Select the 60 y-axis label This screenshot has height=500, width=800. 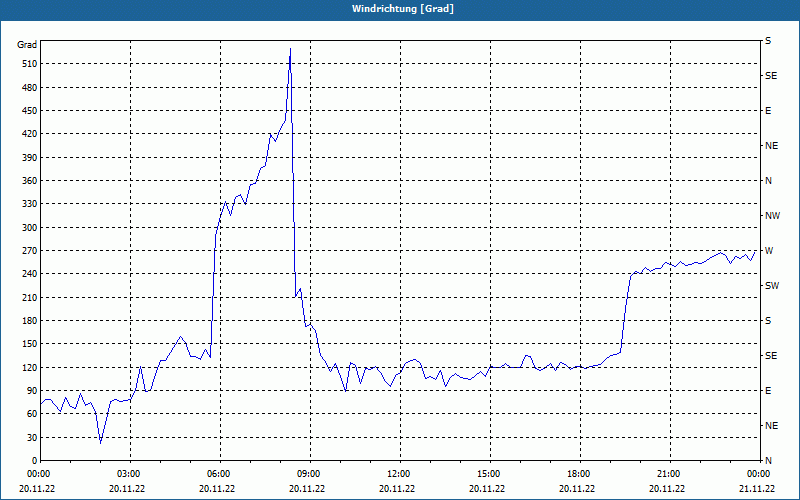tap(31, 414)
